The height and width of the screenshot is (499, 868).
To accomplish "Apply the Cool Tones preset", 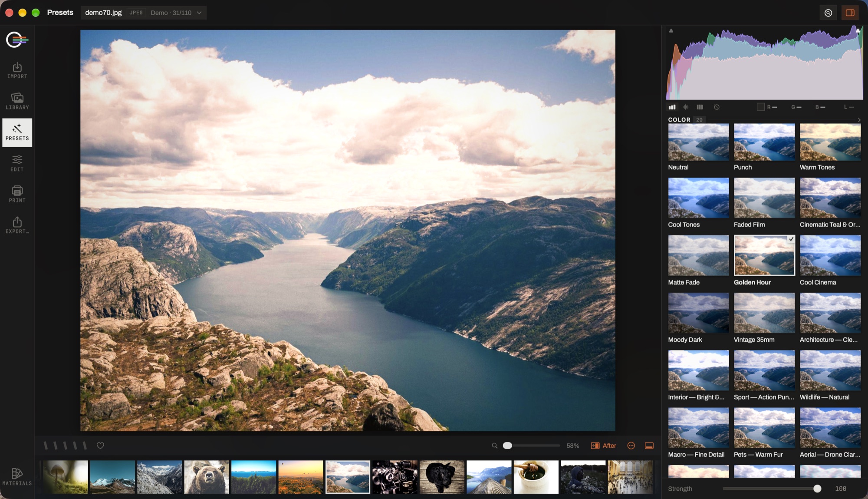I will point(698,198).
